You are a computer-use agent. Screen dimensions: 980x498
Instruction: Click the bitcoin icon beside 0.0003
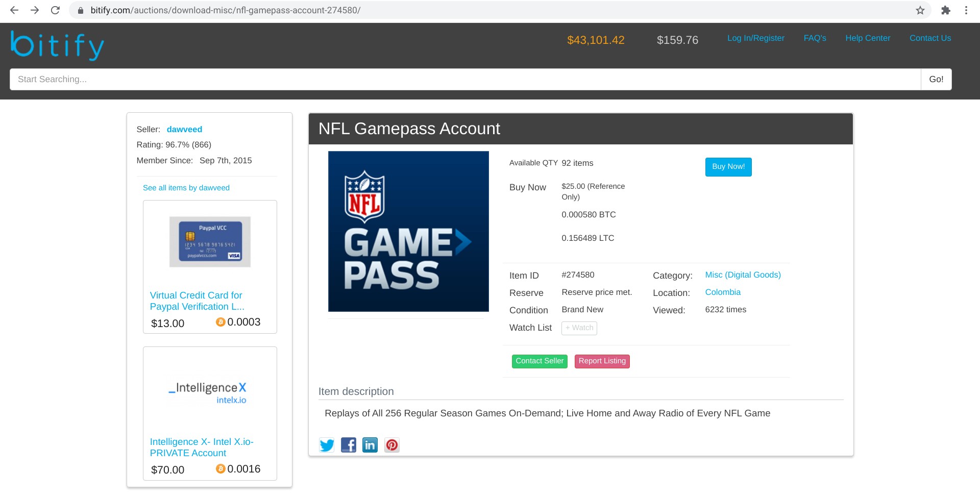(220, 322)
